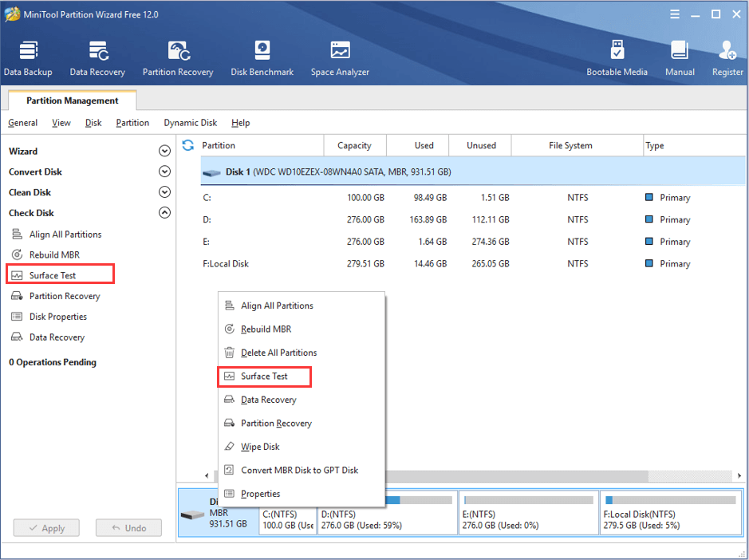This screenshot has height=560, width=749.
Task: Click the trash icon for Delete All Partitions
Action: coord(229,352)
